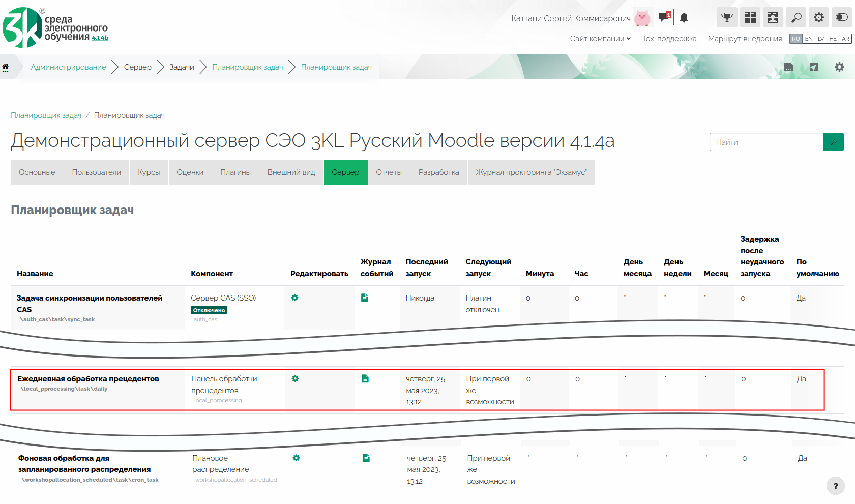Edit the scheduled allocation background task gear

[296, 458]
